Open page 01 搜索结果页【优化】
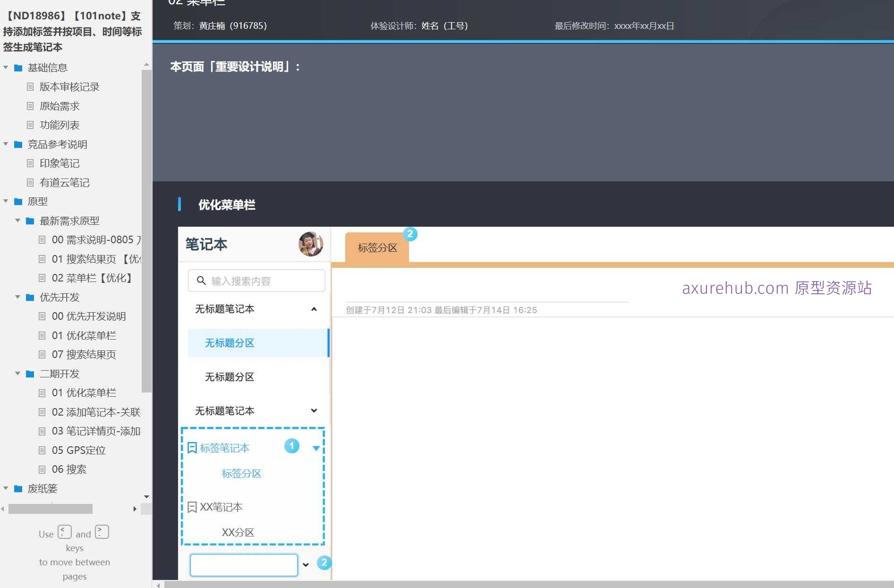This screenshot has width=894, height=588. point(96,259)
